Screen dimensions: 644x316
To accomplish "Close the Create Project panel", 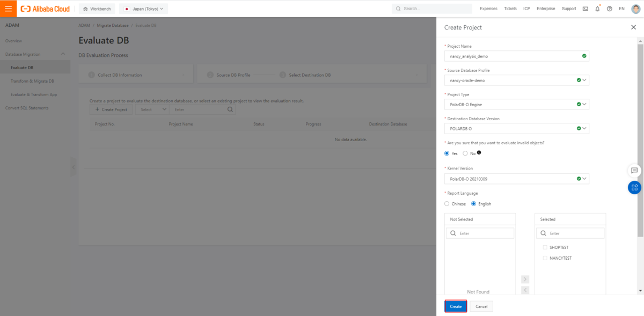I will click(x=633, y=27).
